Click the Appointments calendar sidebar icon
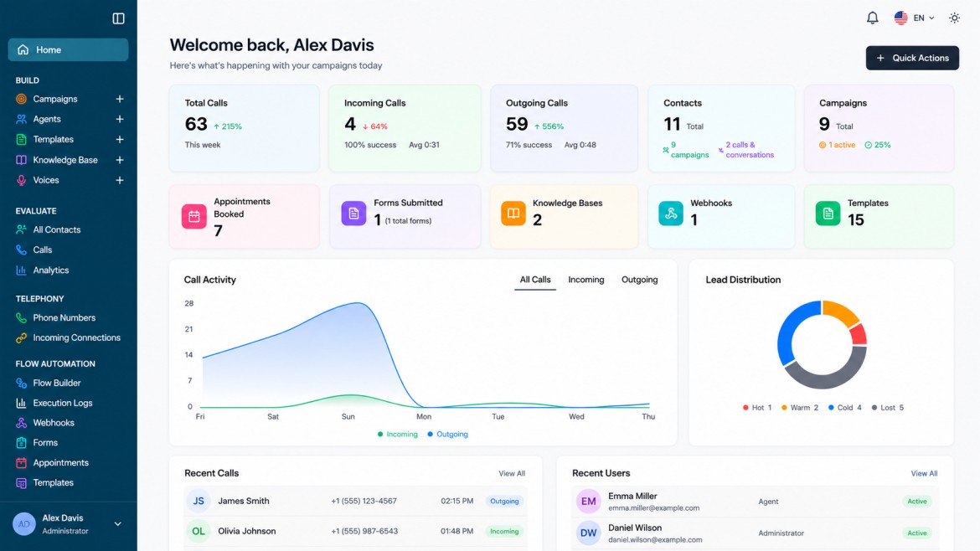Image resolution: width=980 pixels, height=551 pixels. coord(21,463)
